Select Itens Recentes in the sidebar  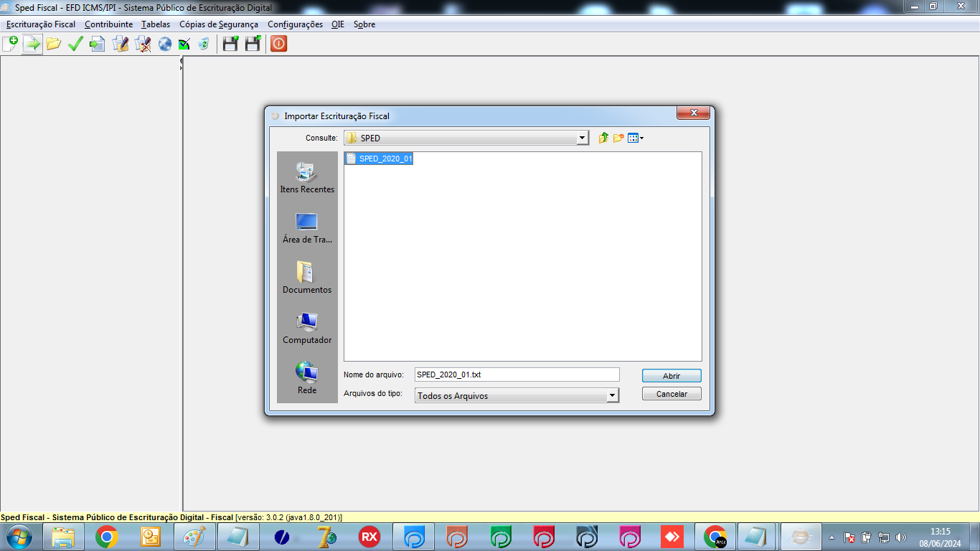307,178
